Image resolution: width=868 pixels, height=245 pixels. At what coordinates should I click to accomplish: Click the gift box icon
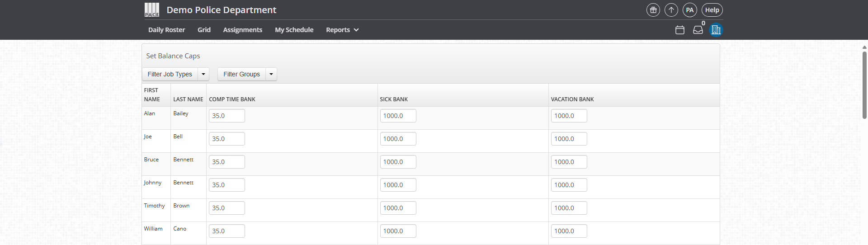(653, 10)
